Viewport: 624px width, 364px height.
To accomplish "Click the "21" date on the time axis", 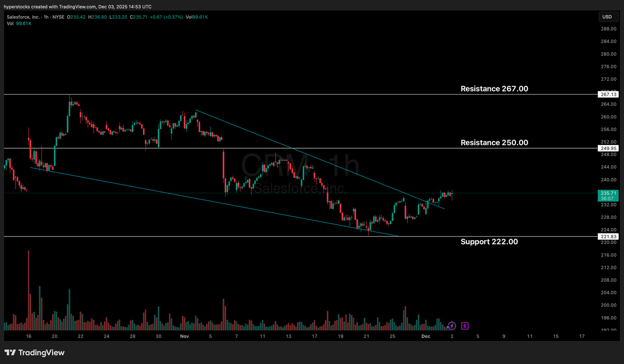I will pos(367,336).
